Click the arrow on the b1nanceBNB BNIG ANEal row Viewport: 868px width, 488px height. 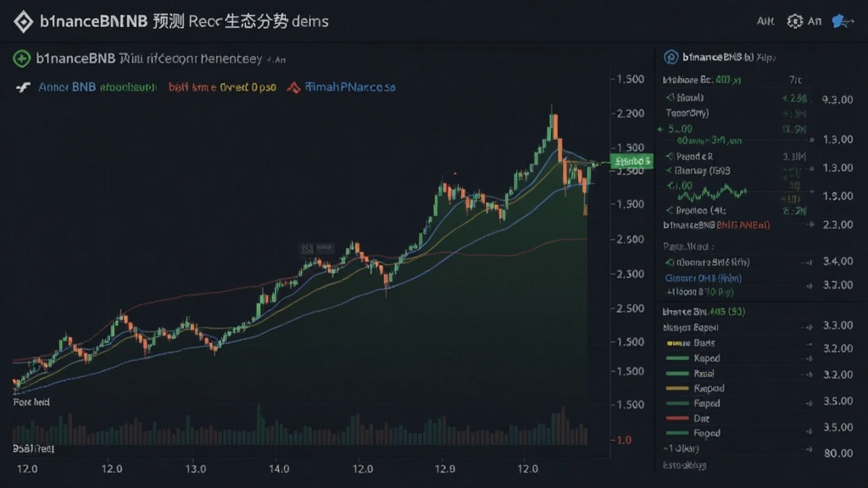810,225
